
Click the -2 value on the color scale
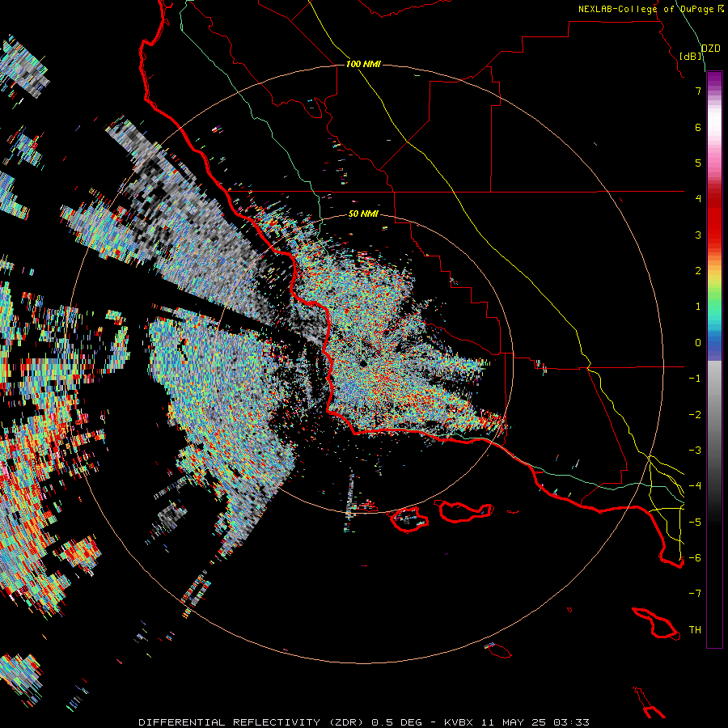click(x=695, y=415)
